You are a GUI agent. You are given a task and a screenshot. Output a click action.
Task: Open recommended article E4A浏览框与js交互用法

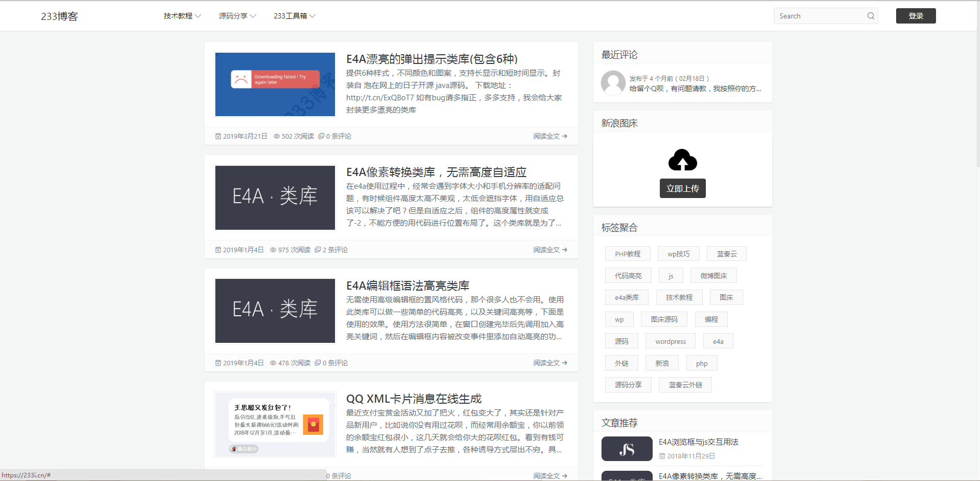click(698, 442)
